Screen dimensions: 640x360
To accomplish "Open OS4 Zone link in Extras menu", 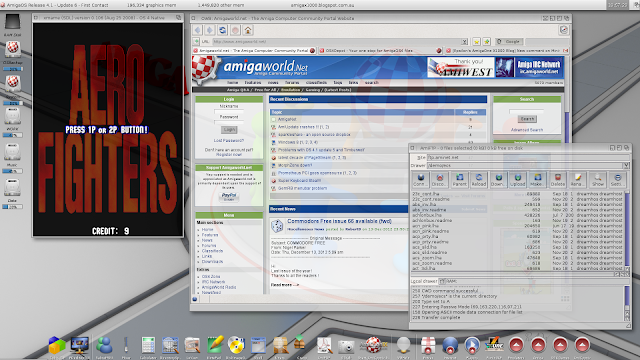I will [211, 277].
